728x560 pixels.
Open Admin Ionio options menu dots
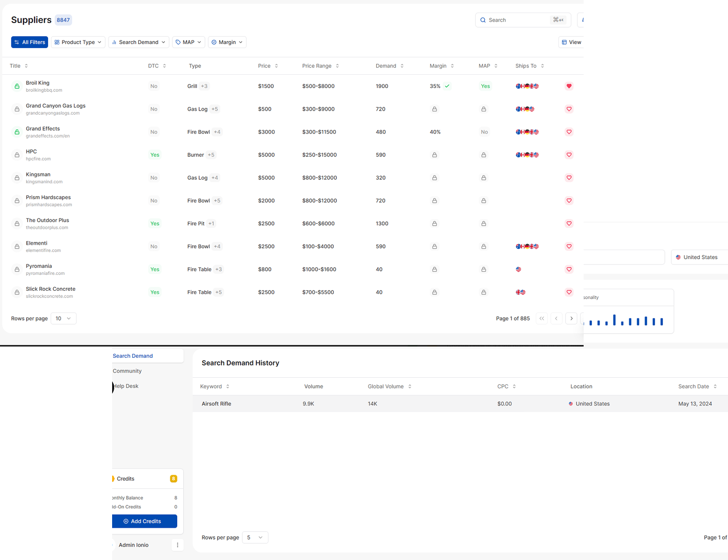pyautogui.click(x=178, y=545)
